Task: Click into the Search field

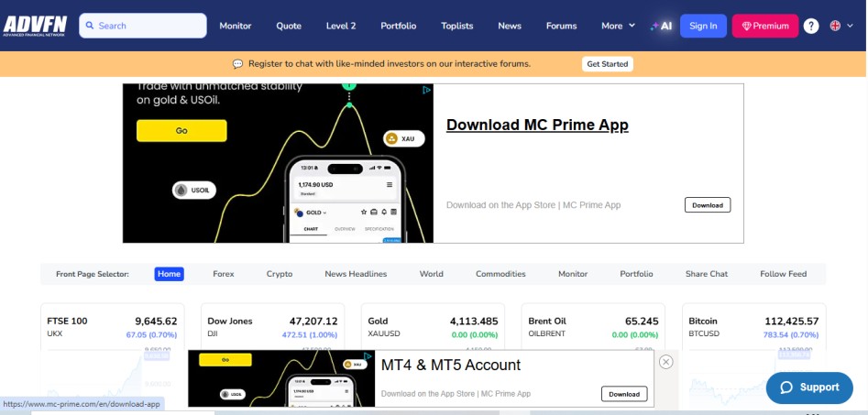Action: click(x=143, y=26)
